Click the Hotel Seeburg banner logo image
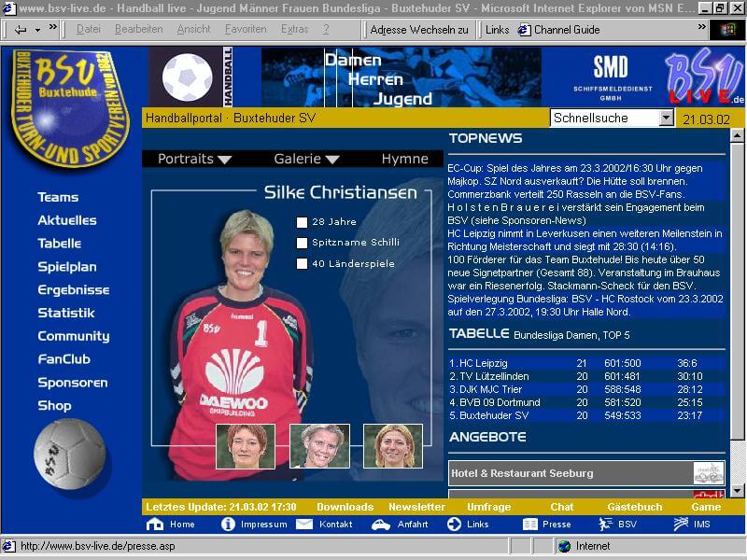The height and width of the screenshot is (560, 747). coord(709,473)
